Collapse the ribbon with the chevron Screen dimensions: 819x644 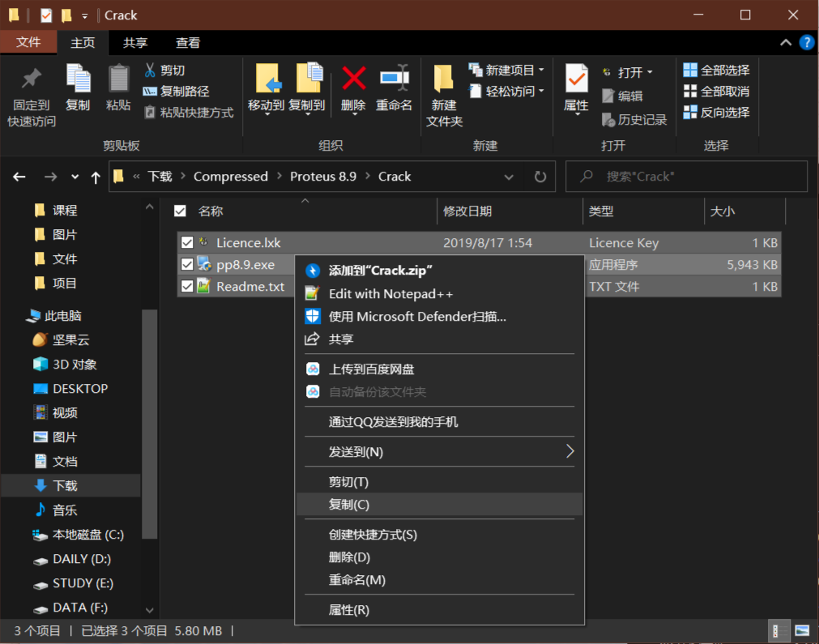(x=786, y=43)
